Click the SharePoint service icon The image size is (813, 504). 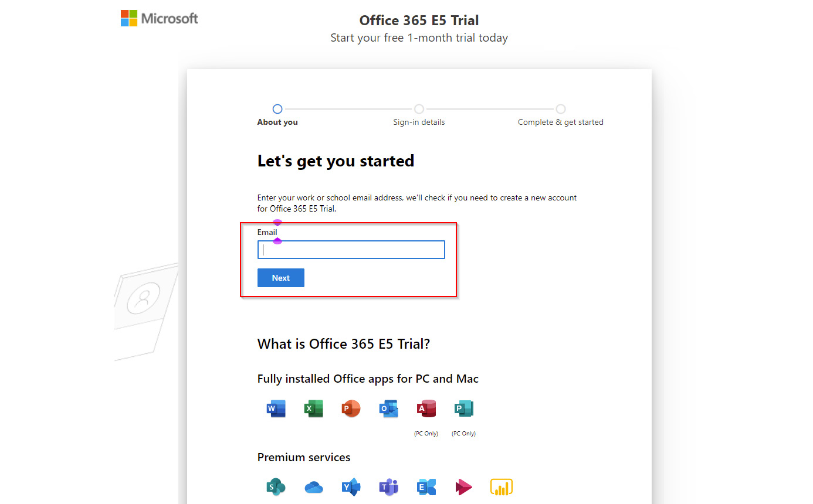click(276, 486)
